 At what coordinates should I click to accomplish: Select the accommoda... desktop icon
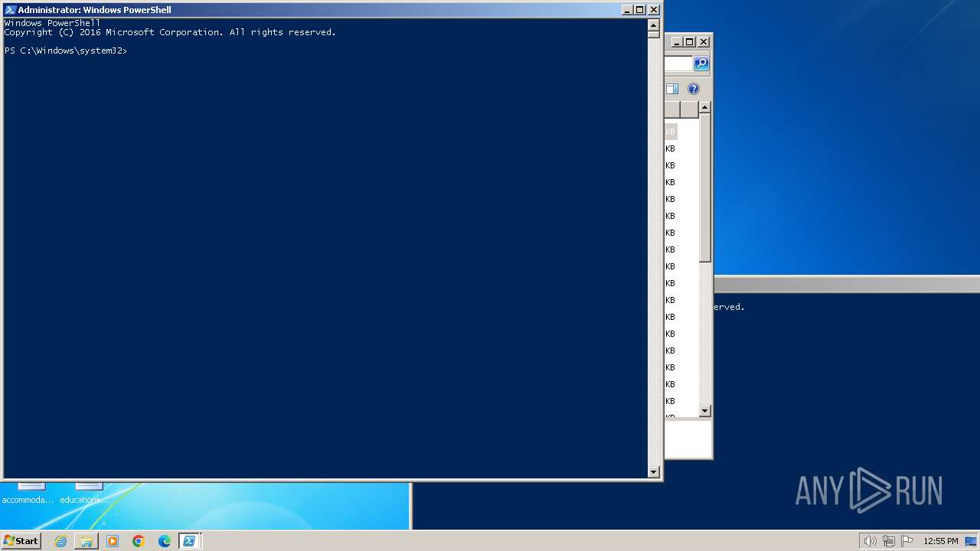pos(29,492)
